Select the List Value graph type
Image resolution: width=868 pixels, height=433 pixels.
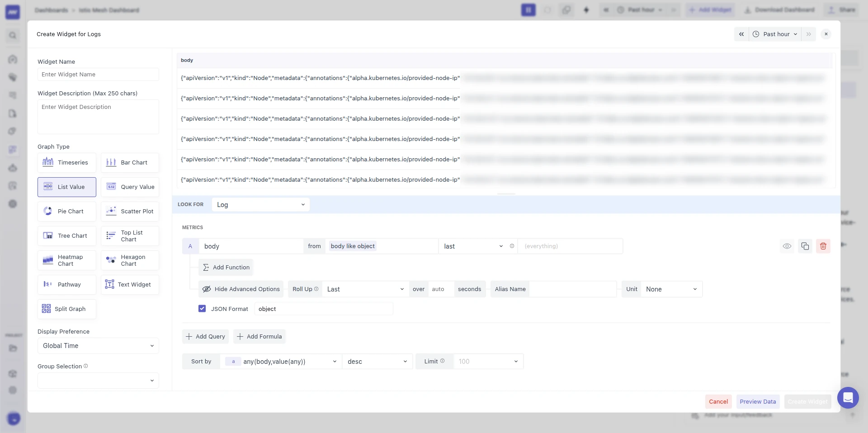[x=67, y=187]
